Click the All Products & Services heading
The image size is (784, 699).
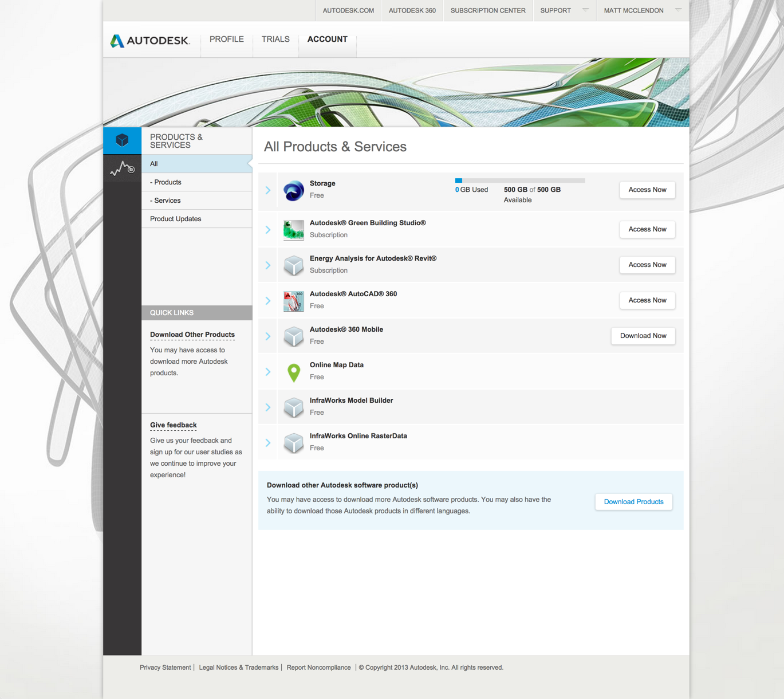(x=335, y=147)
